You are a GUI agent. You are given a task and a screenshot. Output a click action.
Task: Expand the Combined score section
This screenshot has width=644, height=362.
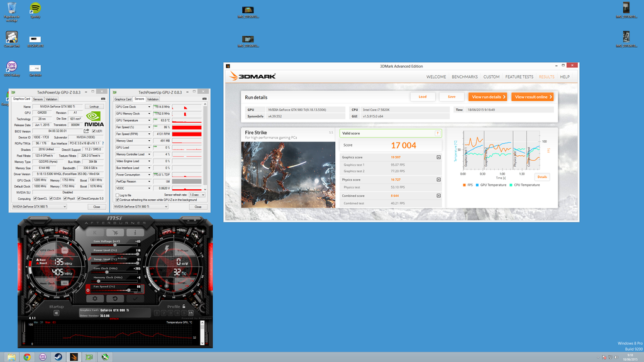[x=438, y=196]
